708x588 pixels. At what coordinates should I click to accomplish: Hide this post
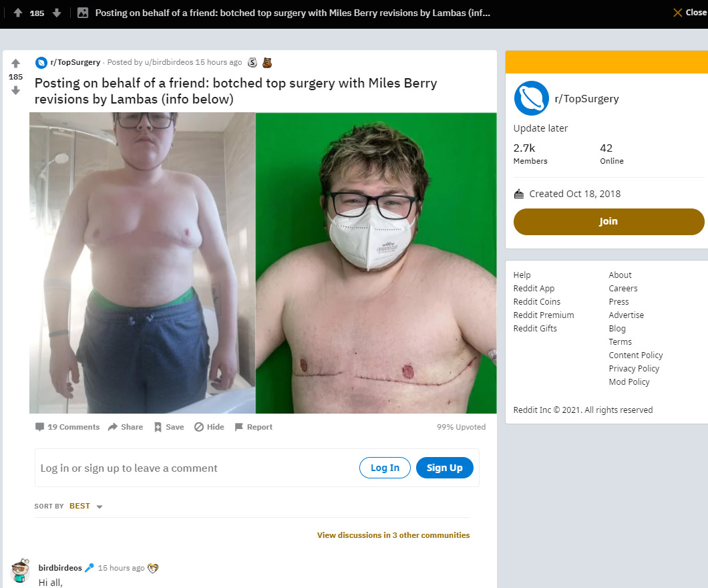[209, 427]
